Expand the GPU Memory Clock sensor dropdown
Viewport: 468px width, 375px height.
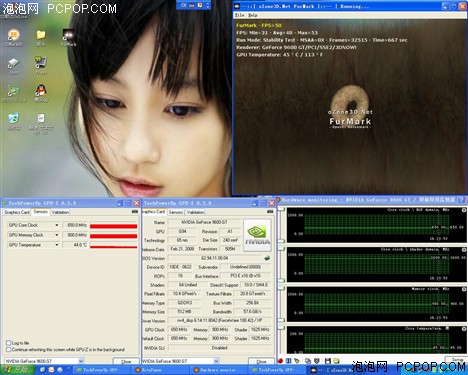(57, 235)
